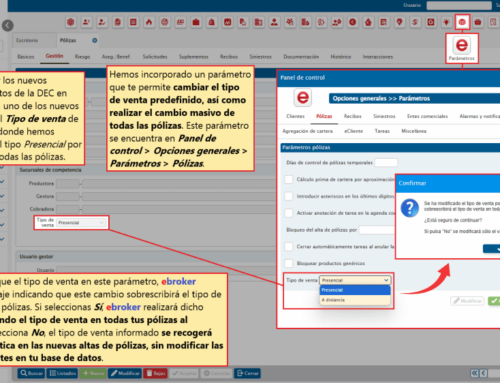Open Agregación de cartera sub-tab
500x383 pixels.
click(307, 131)
